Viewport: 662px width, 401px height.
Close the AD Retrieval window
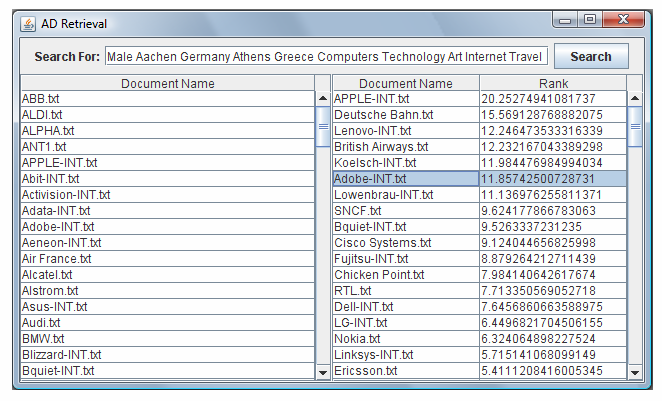[624, 20]
